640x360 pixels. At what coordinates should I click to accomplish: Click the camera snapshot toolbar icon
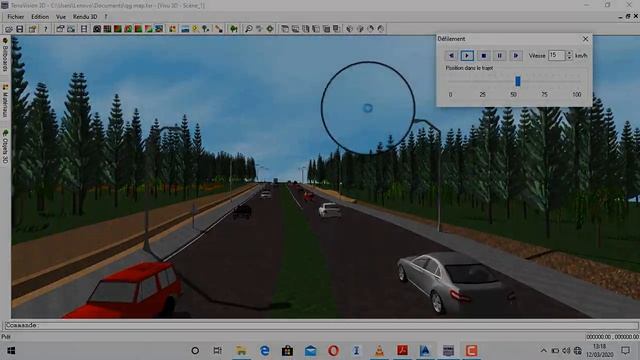[x=97, y=29]
